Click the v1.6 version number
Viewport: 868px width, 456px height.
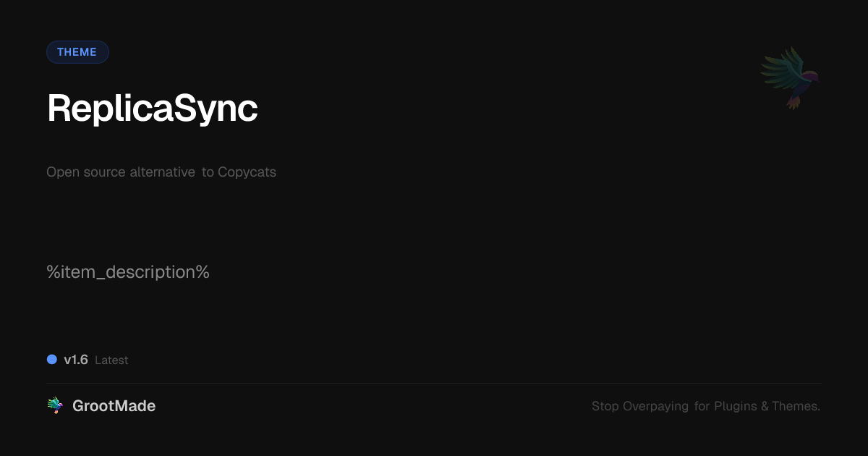(x=76, y=360)
